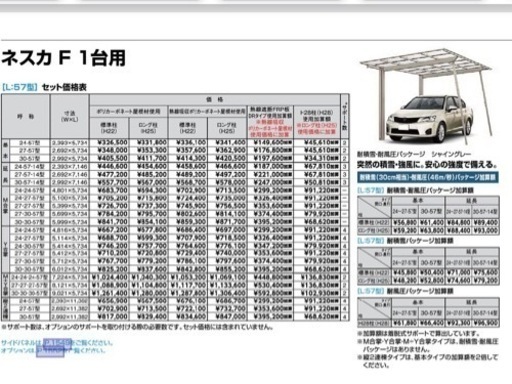Click the 30-57-14型 row label in main table
Viewport: 512px width, 384px height.
(29, 182)
